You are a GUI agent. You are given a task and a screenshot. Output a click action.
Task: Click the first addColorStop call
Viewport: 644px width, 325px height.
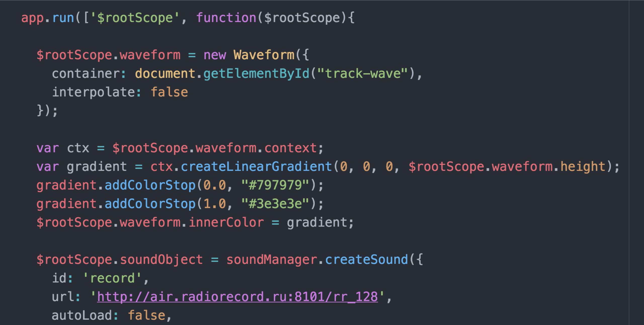pyautogui.click(x=150, y=185)
